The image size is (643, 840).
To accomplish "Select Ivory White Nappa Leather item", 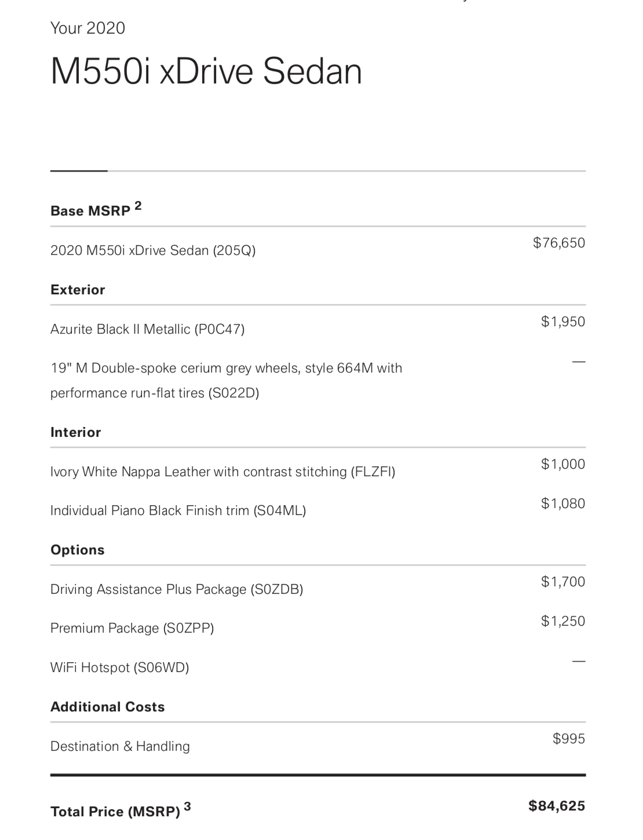I will [x=222, y=472].
